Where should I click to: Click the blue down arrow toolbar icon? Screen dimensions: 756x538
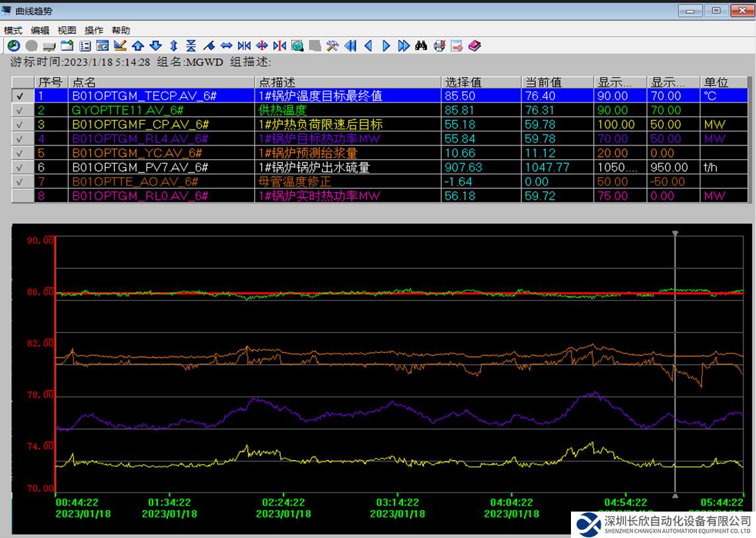pos(155,46)
